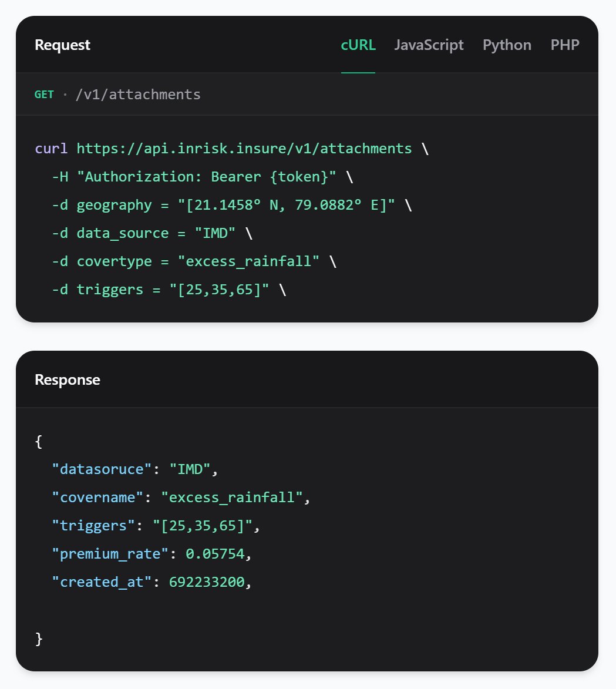Click the closing brace in the response
Screen dimensions: 616x689
point(39,638)
